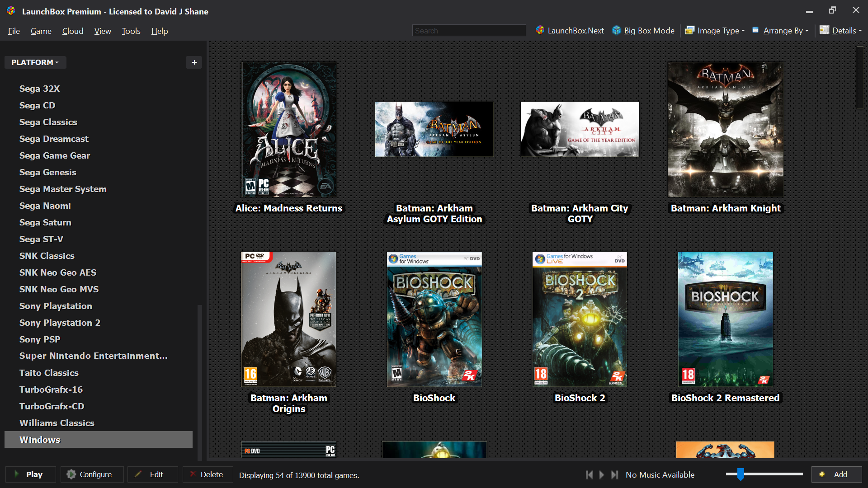Screen dimensions: 868x488
Task: Select the Windows platform
Action: [x=99, y=440]
